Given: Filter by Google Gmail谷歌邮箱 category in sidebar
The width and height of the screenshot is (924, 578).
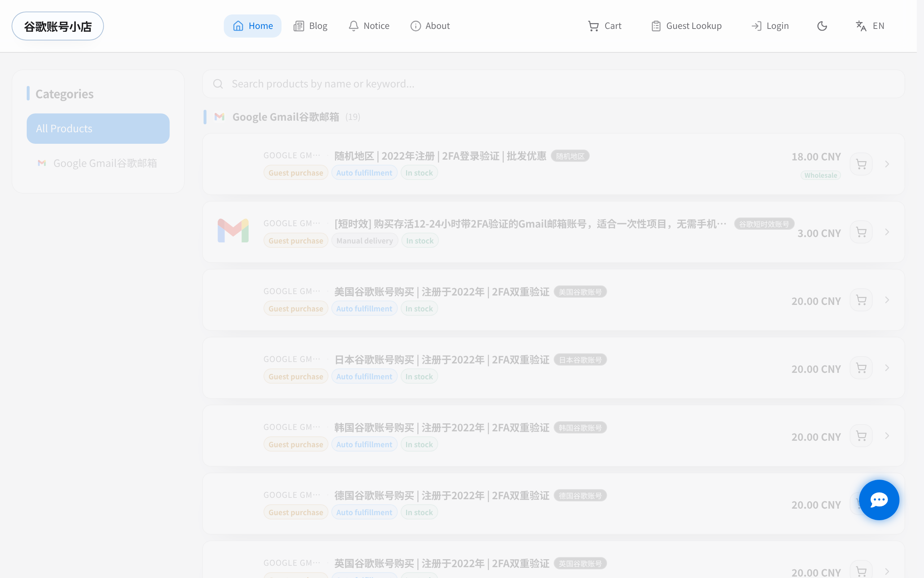Looking at the screenshot, I should click(x=98, y=163).
